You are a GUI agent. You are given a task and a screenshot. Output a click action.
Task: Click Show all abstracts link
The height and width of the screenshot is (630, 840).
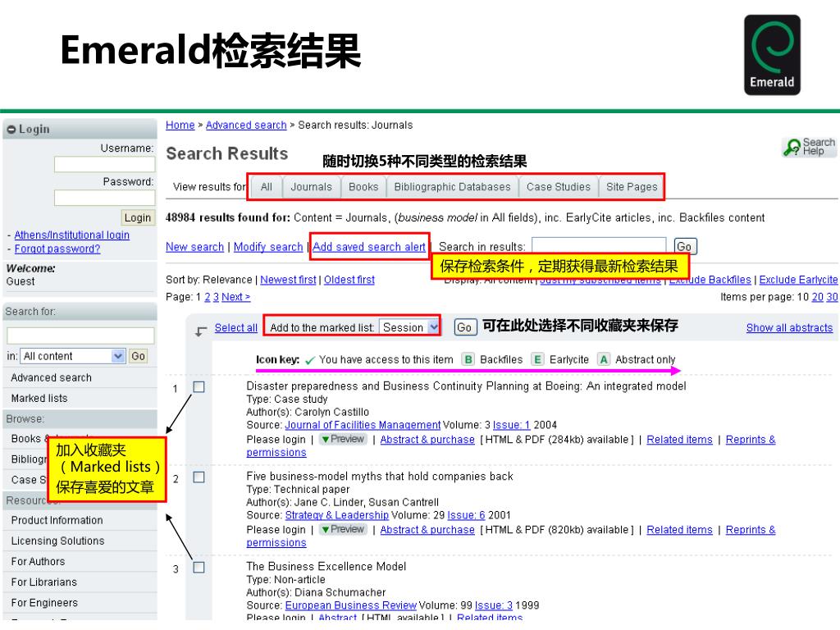[x=789, y=327]
